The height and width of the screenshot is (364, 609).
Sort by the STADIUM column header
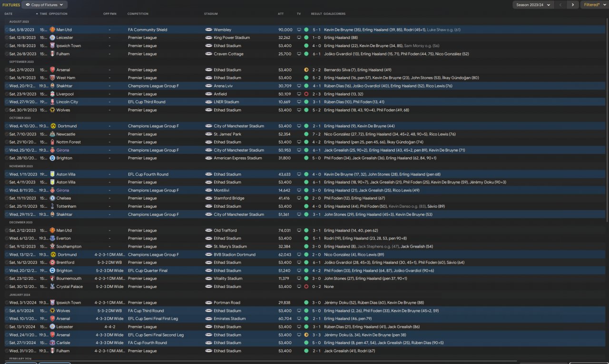[211, 14]
